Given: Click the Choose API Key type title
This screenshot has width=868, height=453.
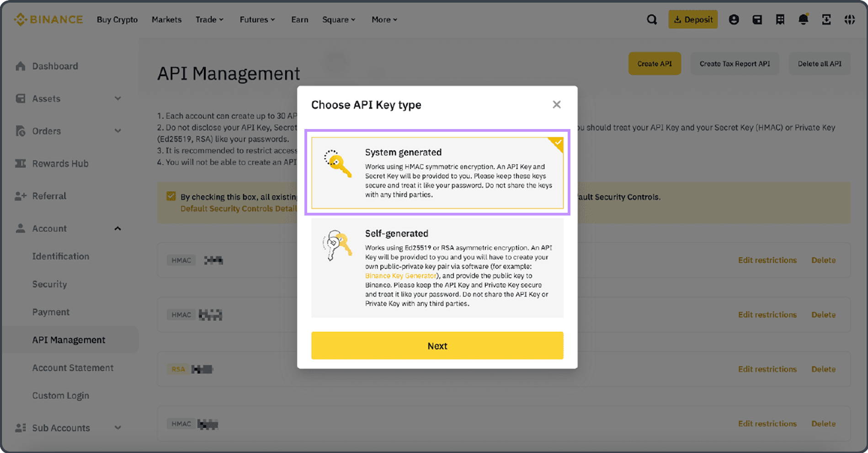Looking at the screenshot, I should pyautogui.click(x=366, y=105).
